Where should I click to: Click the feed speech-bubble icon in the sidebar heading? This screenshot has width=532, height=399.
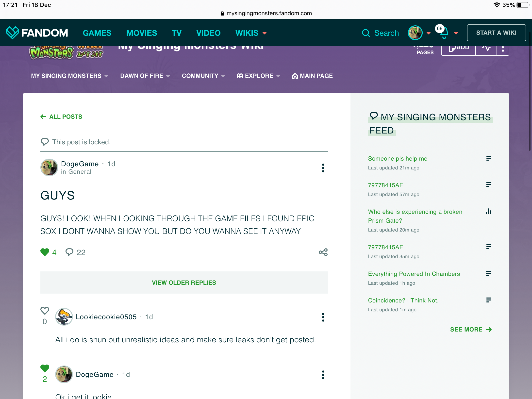(x=374, y=116)
